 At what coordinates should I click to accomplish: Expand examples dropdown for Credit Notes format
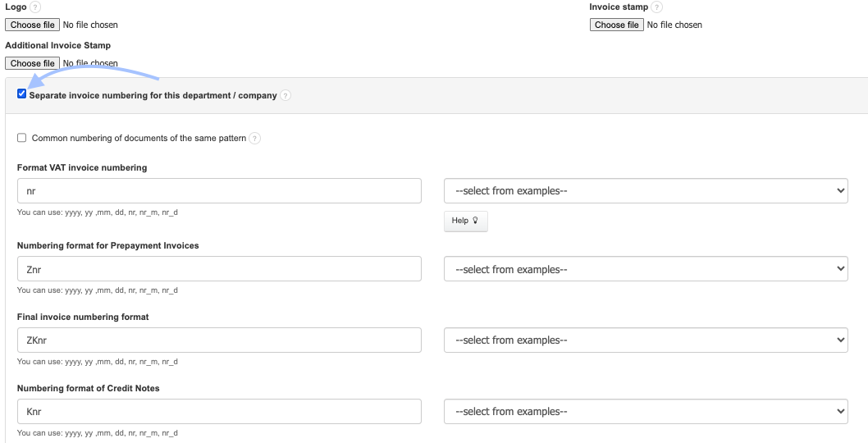[646, 411]
